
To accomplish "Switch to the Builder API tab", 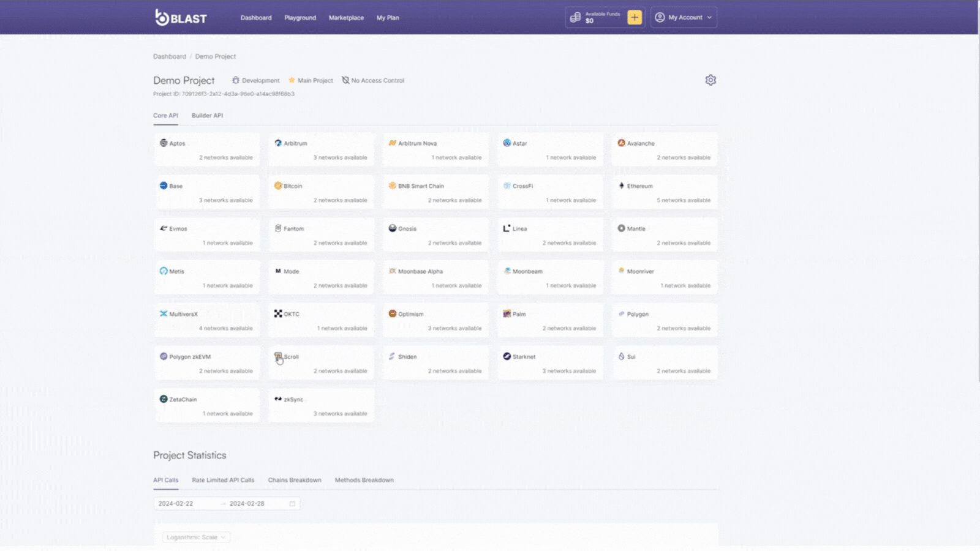I will (207, 115).
